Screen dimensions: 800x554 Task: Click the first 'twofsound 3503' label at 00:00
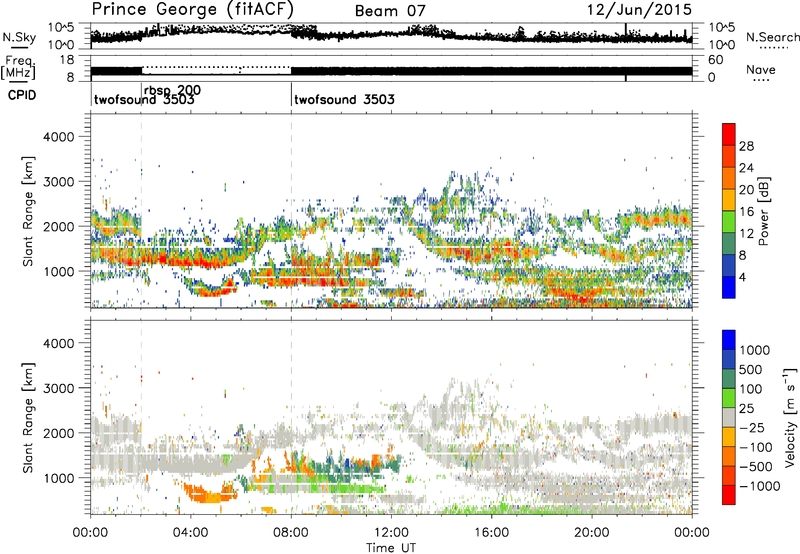click(x=144, y=99)
